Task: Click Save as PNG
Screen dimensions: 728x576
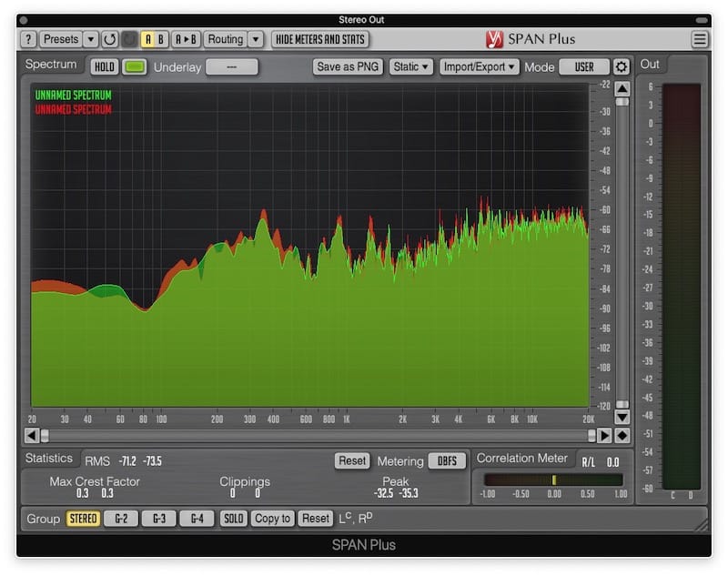Action: coord(348,66)
